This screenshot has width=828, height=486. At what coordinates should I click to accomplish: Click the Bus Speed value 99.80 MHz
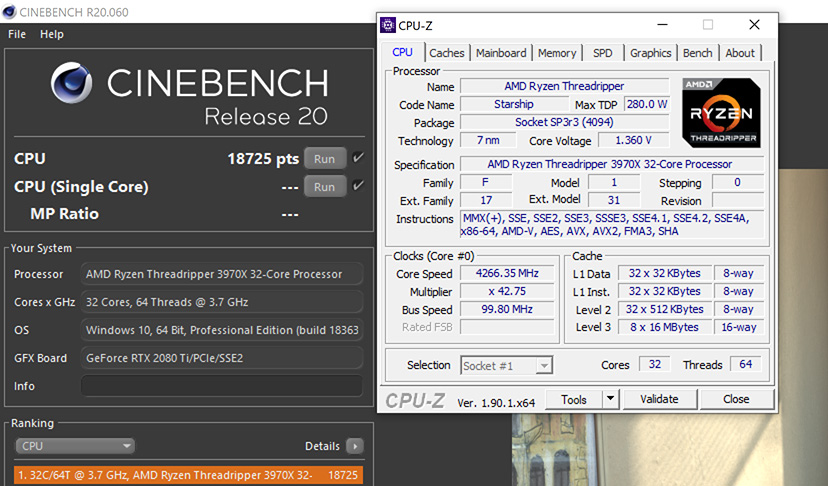tap(507, 309)
